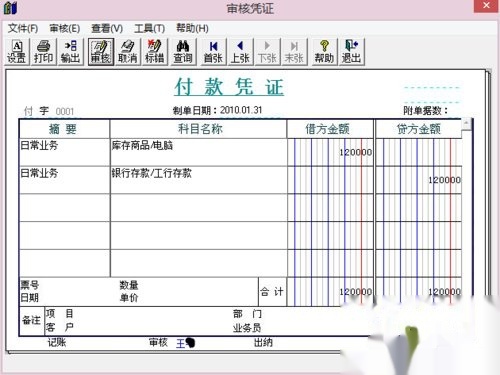Click the 打印 print toolbar icon

coord(43,52)
